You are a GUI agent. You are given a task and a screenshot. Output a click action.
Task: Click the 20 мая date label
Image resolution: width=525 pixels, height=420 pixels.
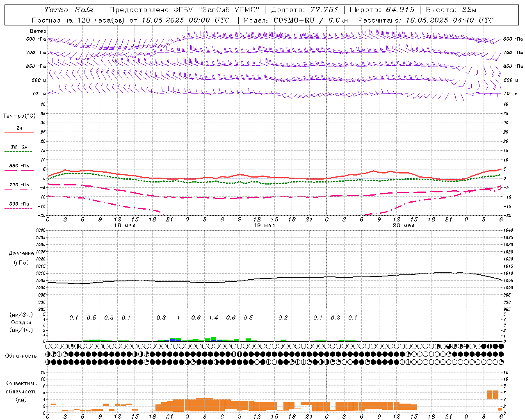(x=403, y=226)
